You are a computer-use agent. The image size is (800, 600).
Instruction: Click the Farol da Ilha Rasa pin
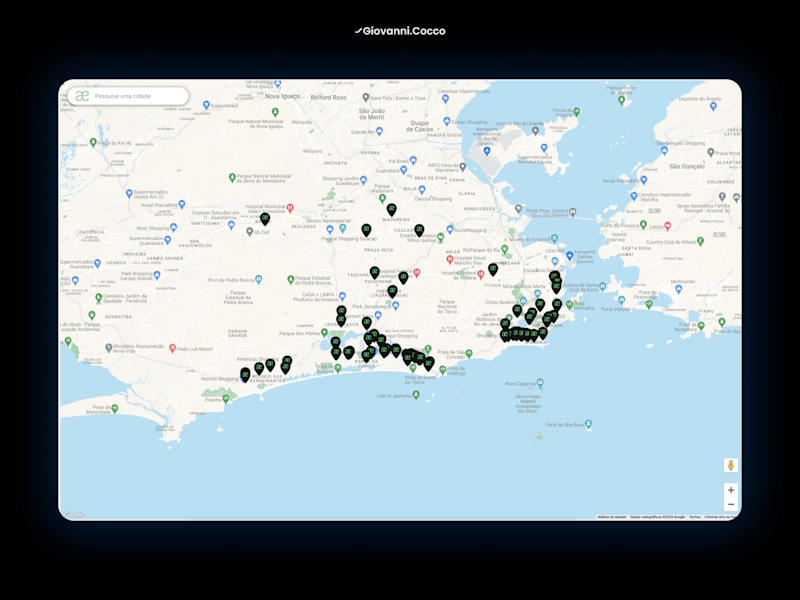588,424
